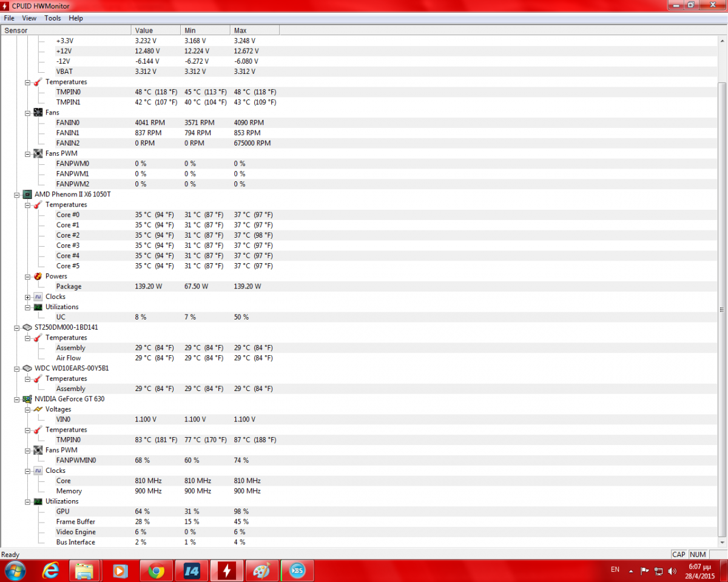Click the 675000 RPM max value
The image size is (728, 582).
[252, 143]
